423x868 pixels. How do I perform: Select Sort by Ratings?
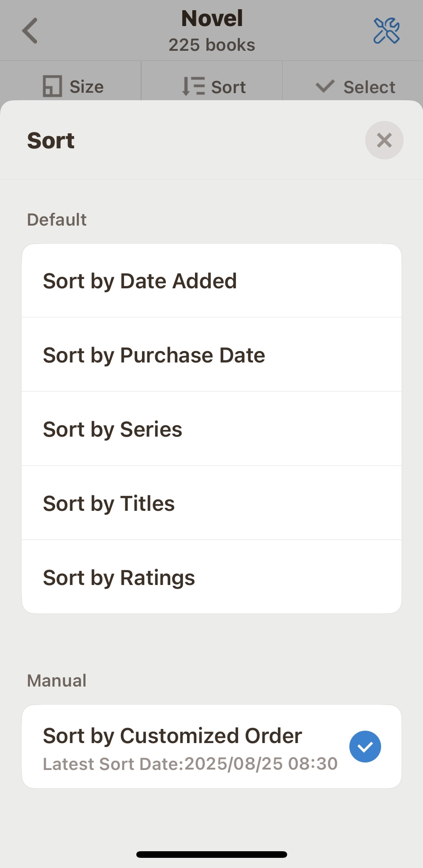(x=119, y=578)
